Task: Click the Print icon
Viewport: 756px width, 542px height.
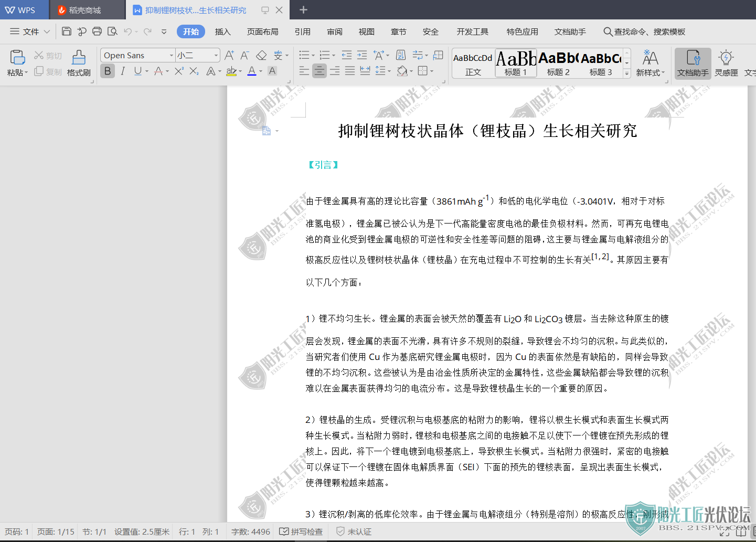Action: pos(97,31)
